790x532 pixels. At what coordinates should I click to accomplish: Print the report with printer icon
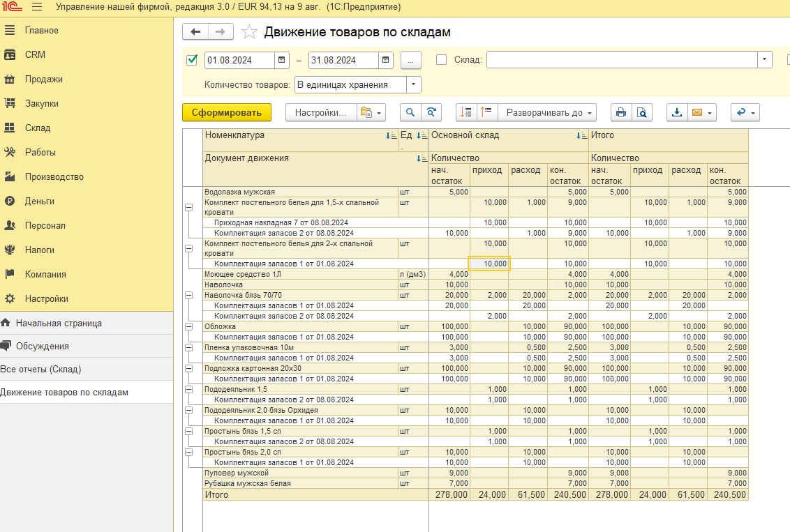621,112
